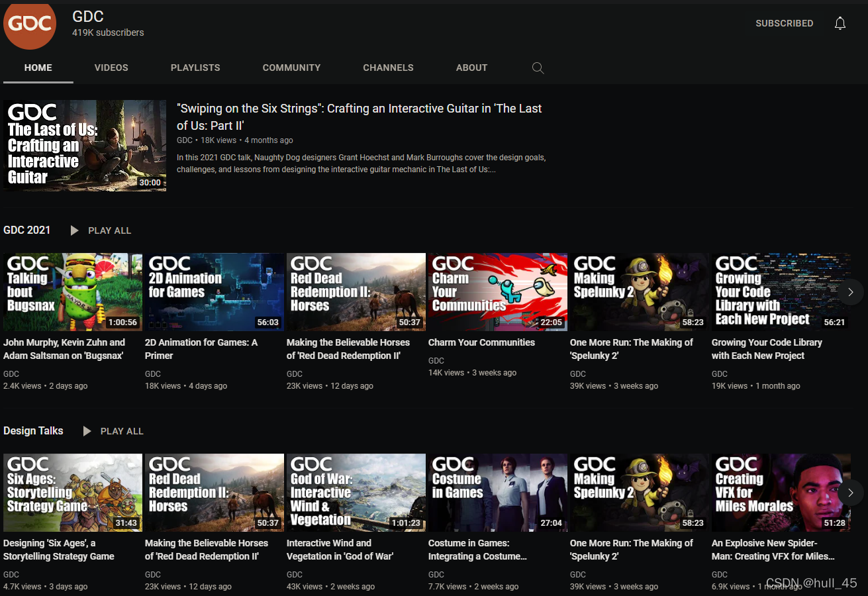Go to the CHANNELS tab
The image size is (868, 596).
(x=388, y=68)
